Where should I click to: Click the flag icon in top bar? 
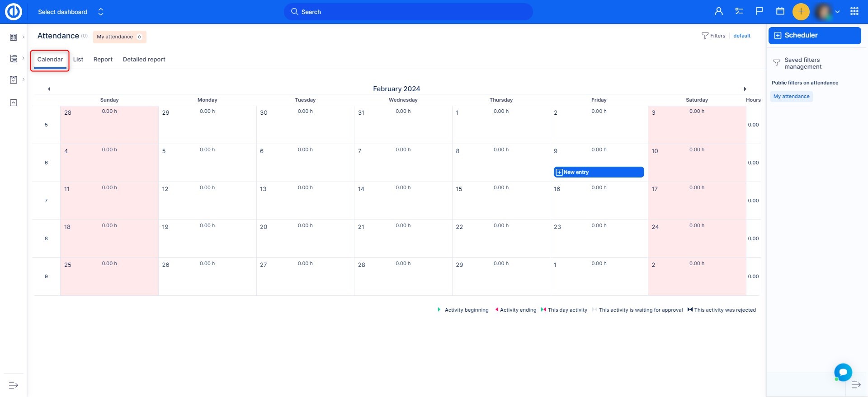[759, 12]
